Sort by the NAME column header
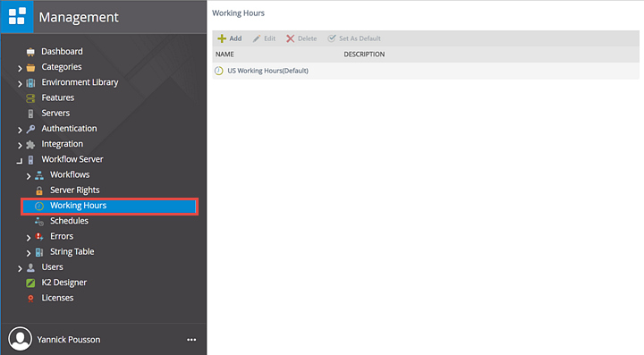 225,55
